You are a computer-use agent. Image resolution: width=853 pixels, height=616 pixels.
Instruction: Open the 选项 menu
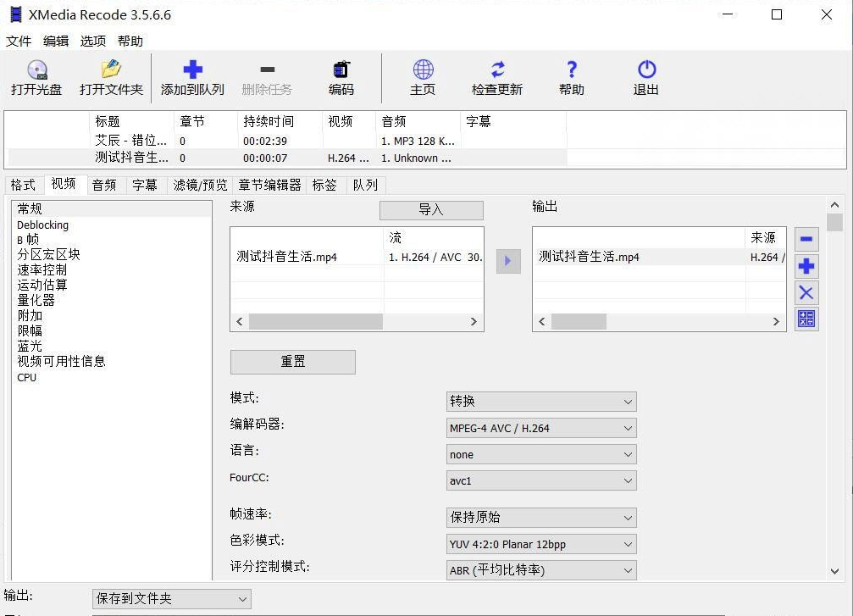(92, 41)
